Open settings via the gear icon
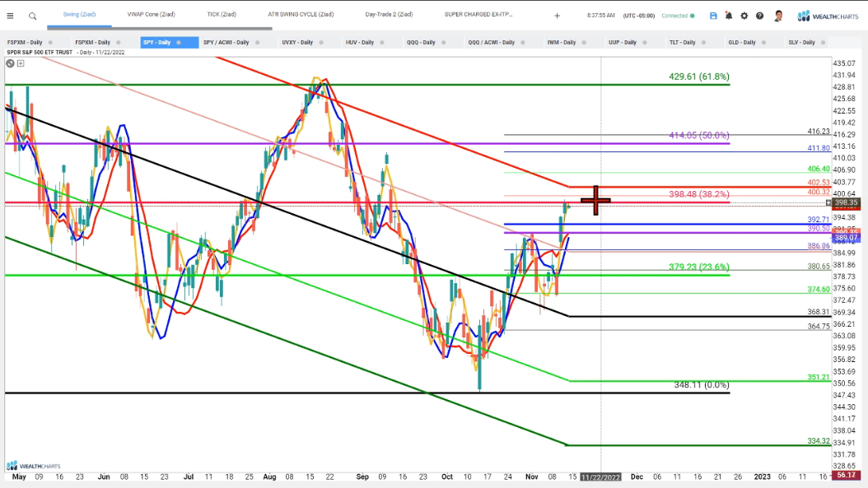868x488 pixels. pyautogui.click(x=744, y=16)
